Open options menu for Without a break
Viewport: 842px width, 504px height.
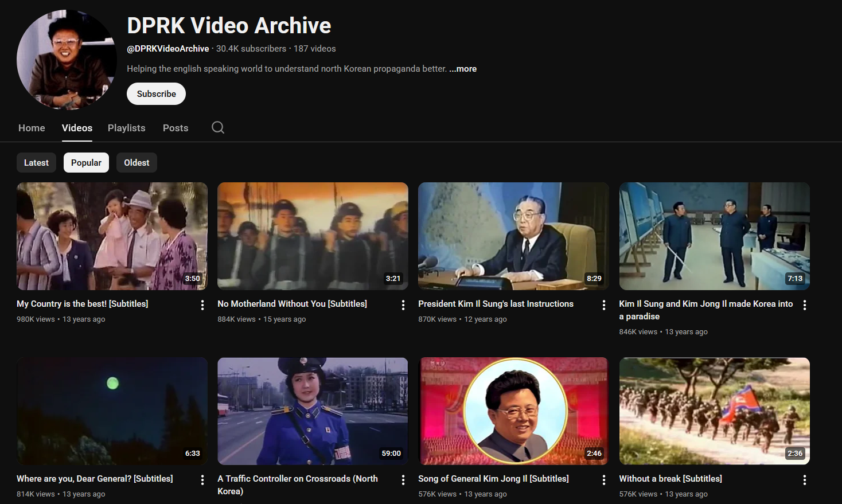tap(805, 480)
